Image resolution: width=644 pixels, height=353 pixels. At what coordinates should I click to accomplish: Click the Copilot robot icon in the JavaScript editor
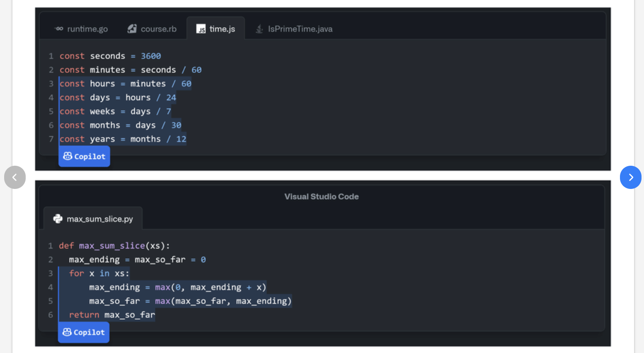click(x=67, y=156)
